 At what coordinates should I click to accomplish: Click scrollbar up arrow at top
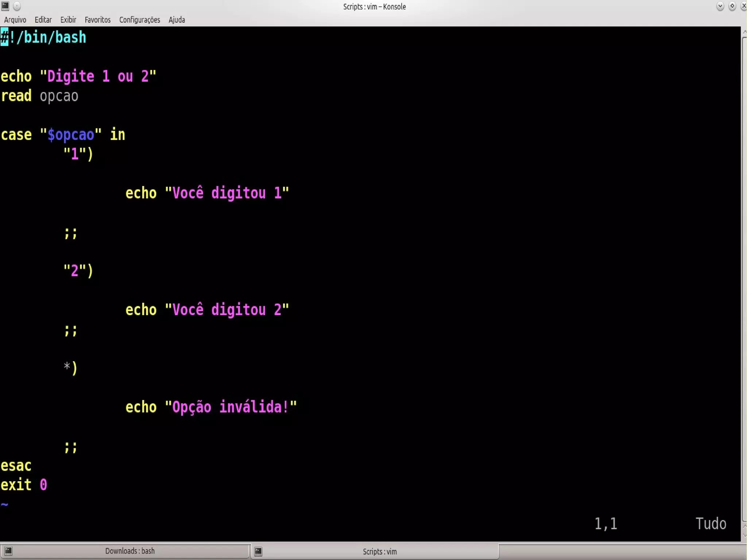point(744,32)
